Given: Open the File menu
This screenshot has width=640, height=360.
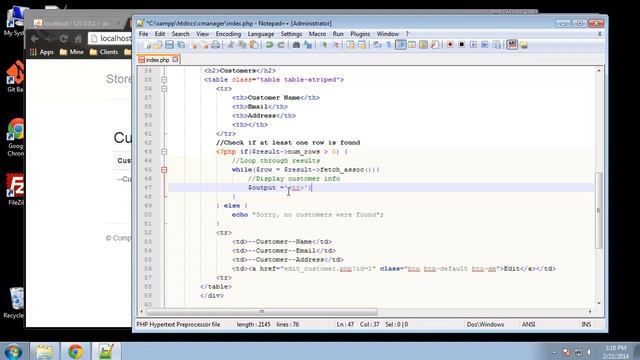Looking at the screenshot, I should (144, 34).
